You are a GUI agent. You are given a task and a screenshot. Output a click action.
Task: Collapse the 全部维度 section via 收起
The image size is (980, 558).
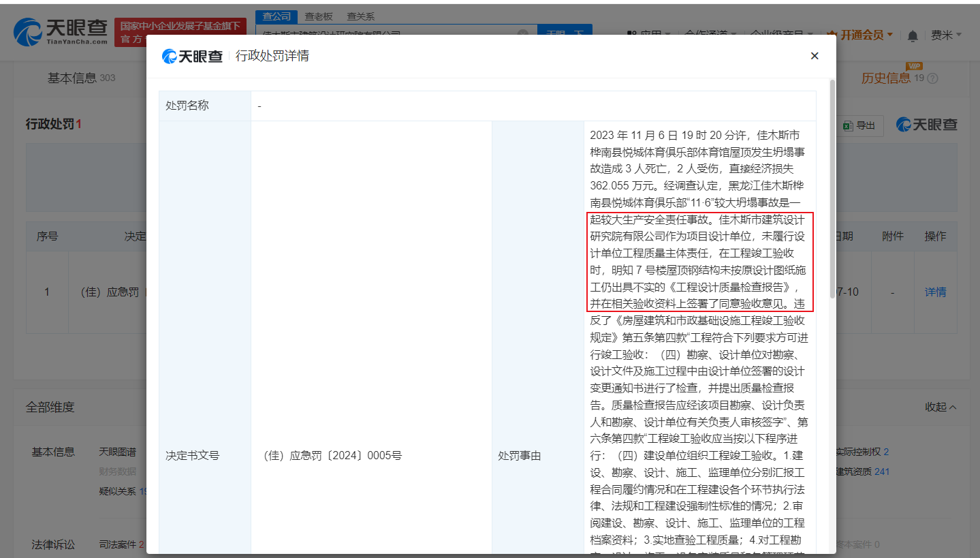click(x=941, y=407)
